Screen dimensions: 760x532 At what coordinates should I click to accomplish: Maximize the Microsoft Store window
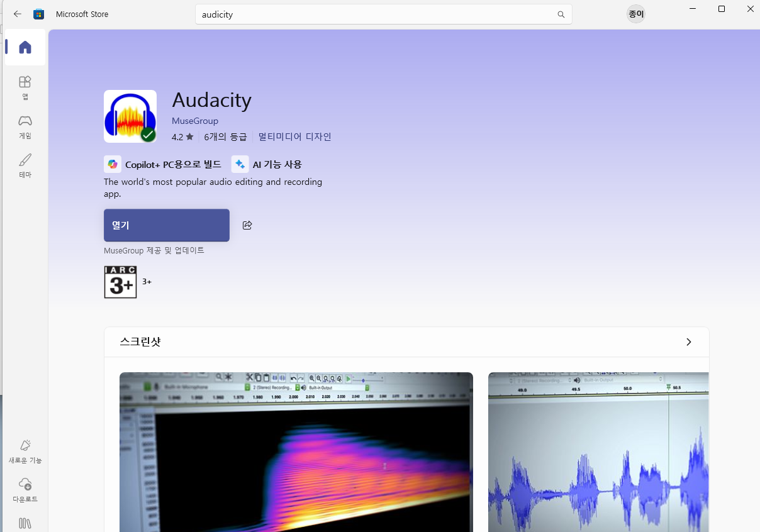point(722,9)
